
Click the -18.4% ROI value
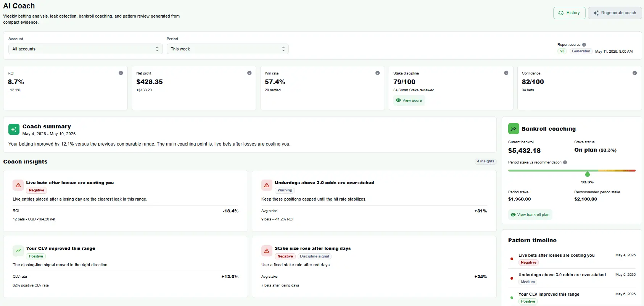(x=230, y=211)
